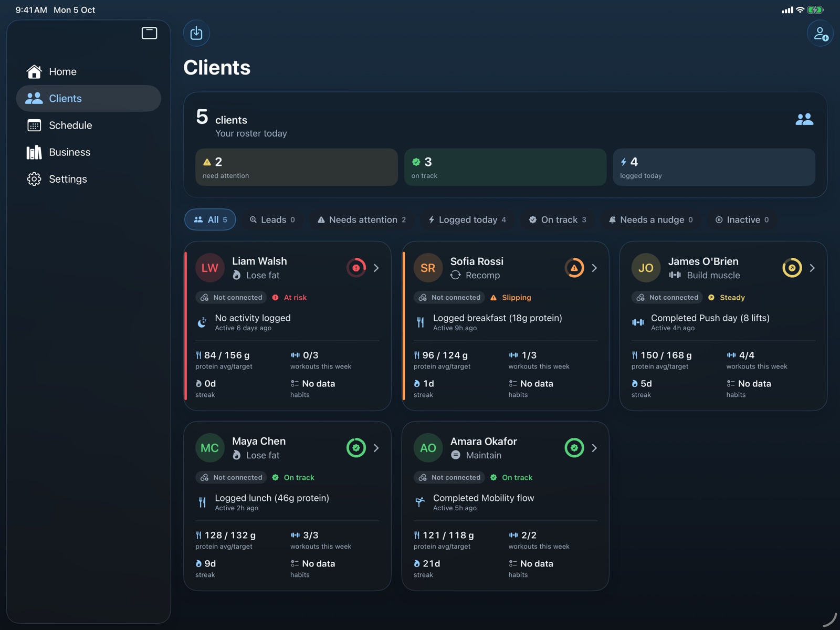The width and height of the screenshot is (840, 630).
Task: Open Amara Okafor's green status ring
Action: (x=574, y=448)
